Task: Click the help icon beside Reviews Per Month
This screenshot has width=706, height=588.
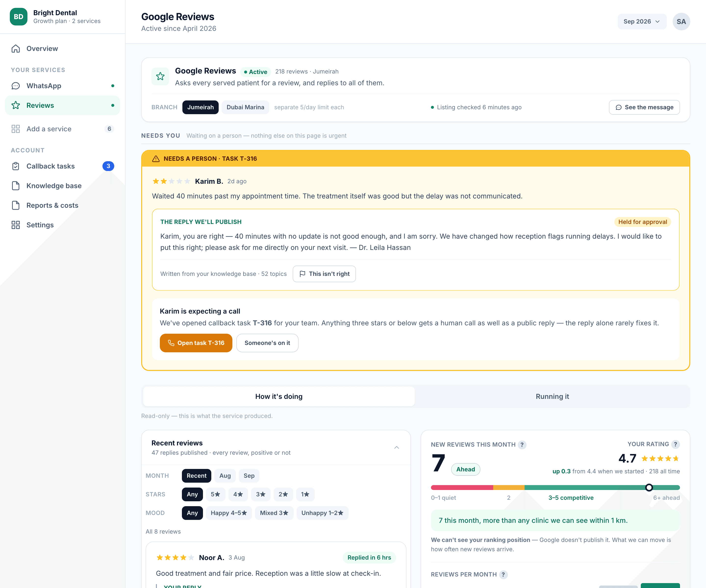Action: [x=503, y=575]
